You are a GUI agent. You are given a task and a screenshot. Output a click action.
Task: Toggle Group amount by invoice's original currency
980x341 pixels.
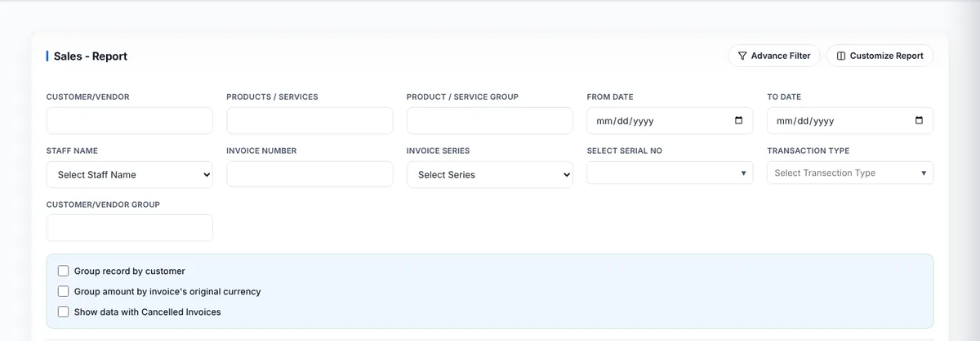(x=64, y=291)
